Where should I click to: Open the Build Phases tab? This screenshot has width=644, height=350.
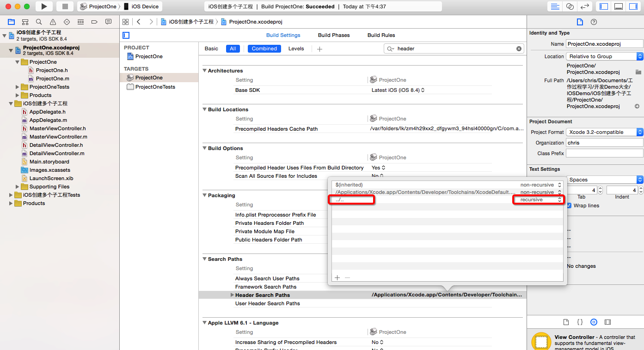[x=334, y=35]
